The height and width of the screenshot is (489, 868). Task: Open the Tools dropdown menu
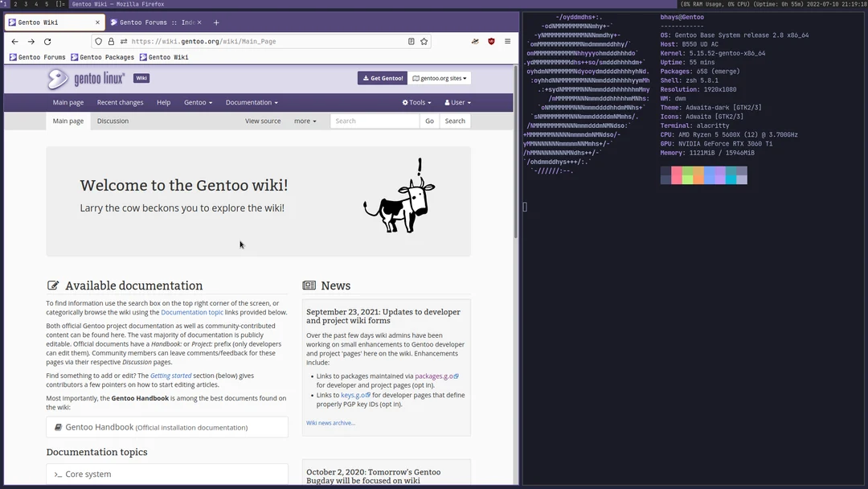click(x=416, y=102)
